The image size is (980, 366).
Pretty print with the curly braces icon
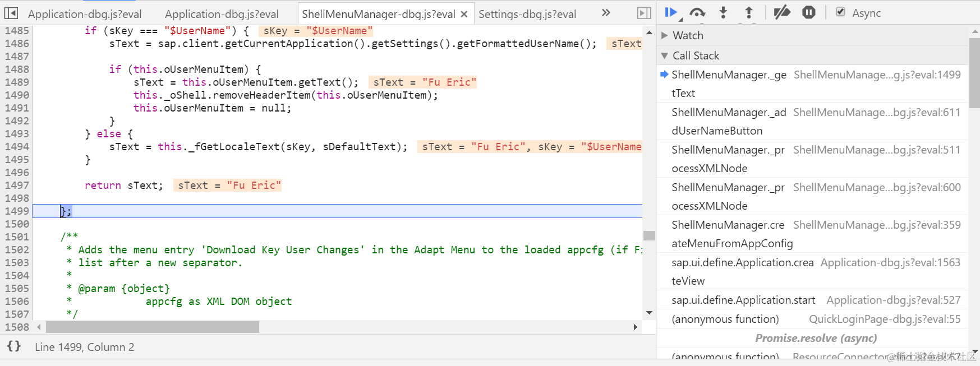tap(14, 346)
